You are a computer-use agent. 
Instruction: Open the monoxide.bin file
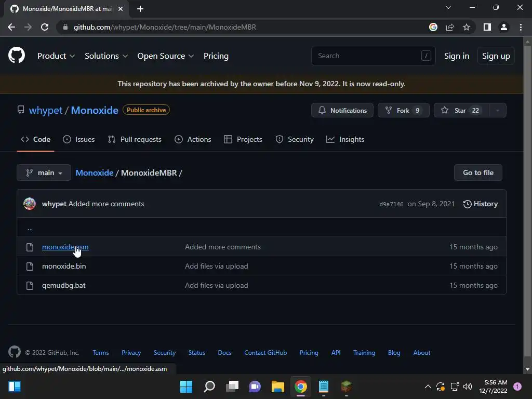coord(64,267)
